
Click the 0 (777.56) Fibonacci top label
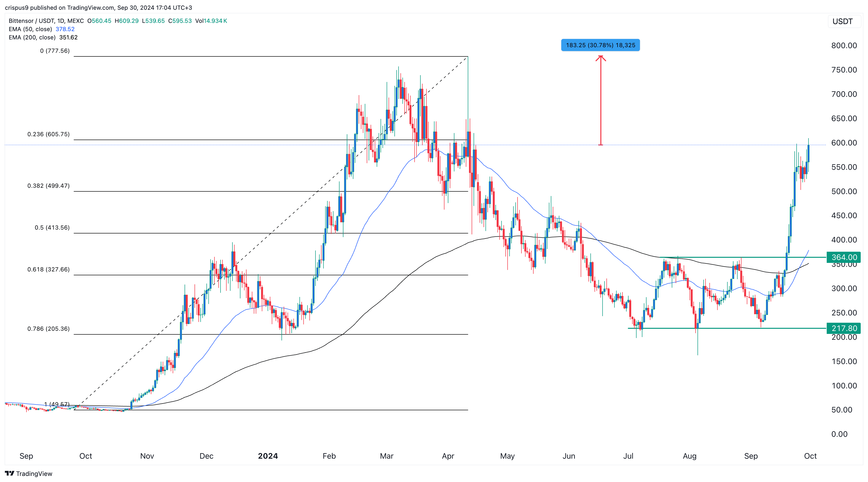point(55,51)
